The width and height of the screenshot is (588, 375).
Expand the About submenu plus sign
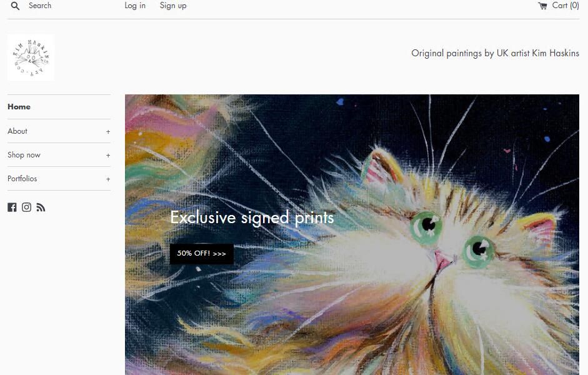point(108,132)
